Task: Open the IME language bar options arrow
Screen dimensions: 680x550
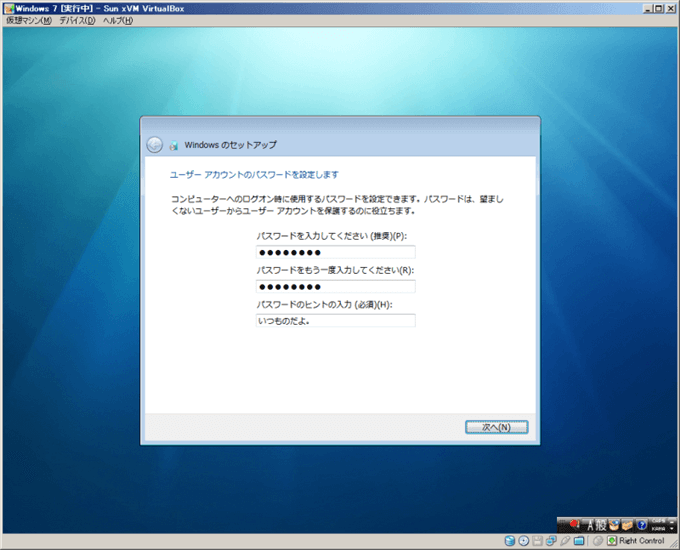Action: click(x=672, y=527)
